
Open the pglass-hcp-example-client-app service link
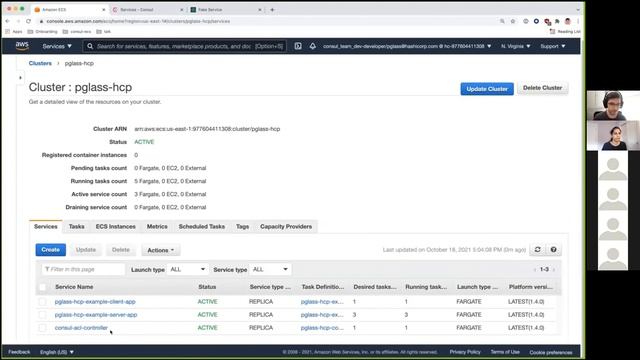95,302
